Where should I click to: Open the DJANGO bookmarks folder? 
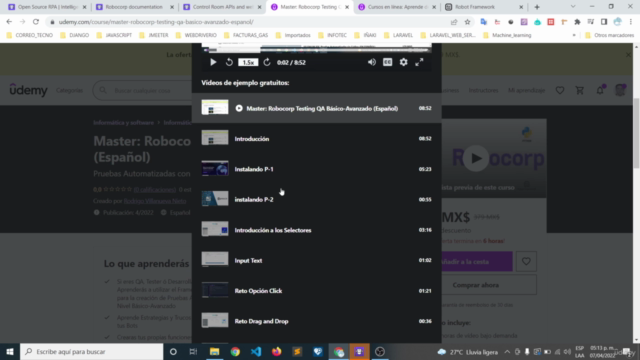tap(75, 36)
